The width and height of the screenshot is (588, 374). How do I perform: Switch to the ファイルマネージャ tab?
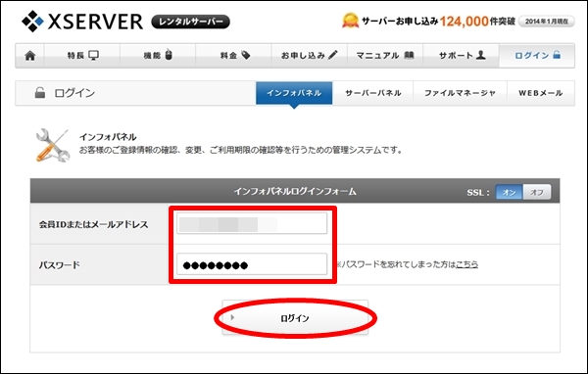point(460,93)
